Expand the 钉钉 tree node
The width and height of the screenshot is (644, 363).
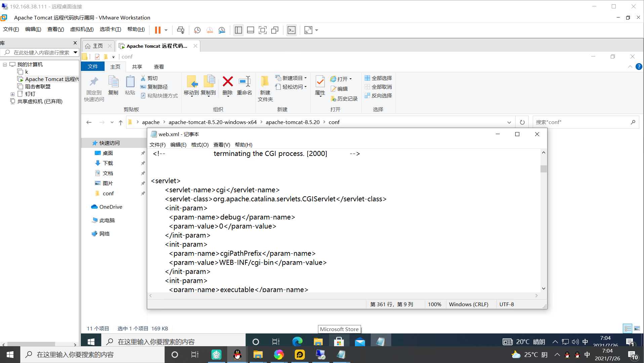pos(12,94)
